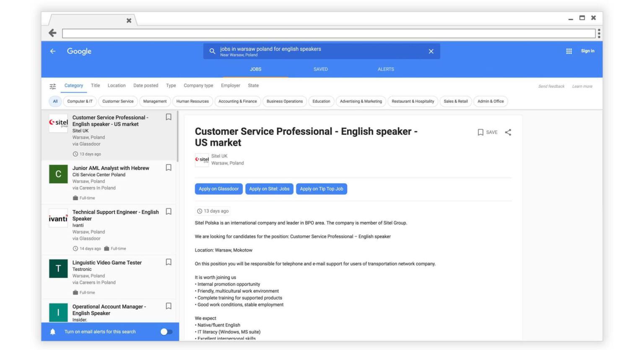Click Apply on Tip Top Job

click(x=322, y=189)
